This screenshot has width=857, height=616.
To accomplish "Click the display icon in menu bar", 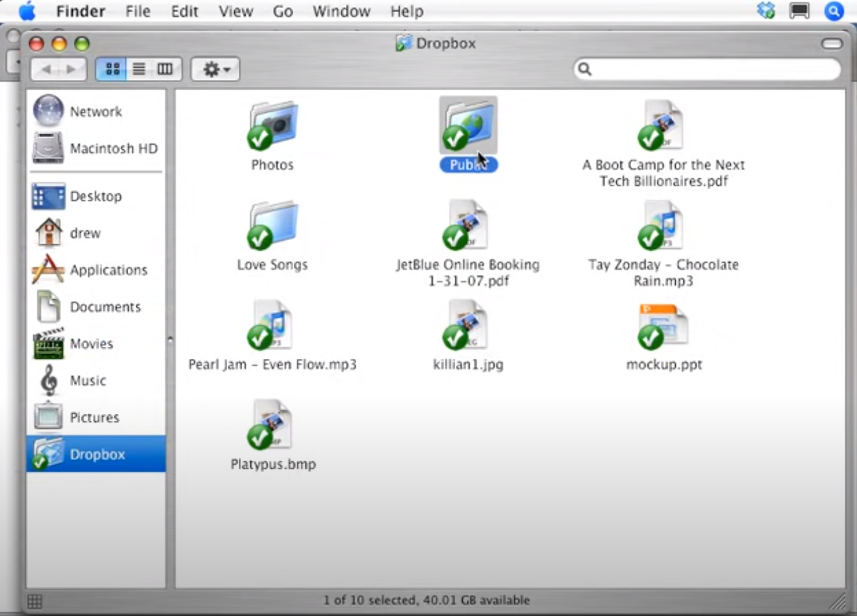I will [799, 11].
